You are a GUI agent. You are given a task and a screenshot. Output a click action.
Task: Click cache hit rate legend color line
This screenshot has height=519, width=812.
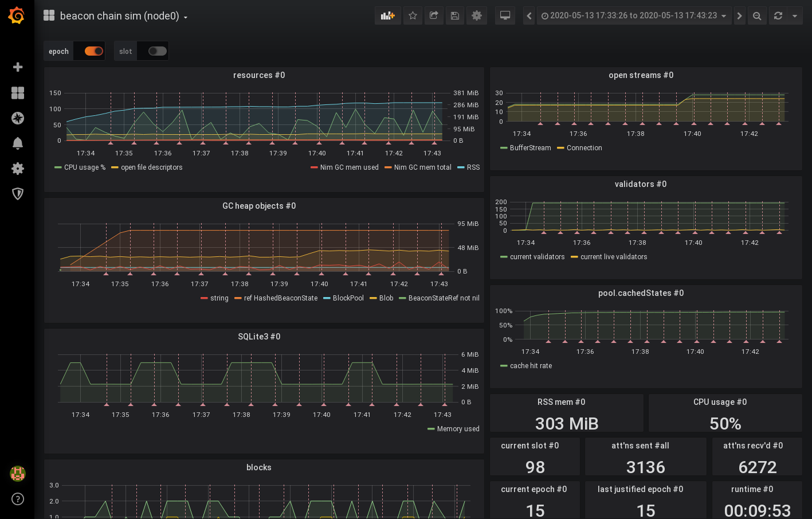tap(504, 366)
